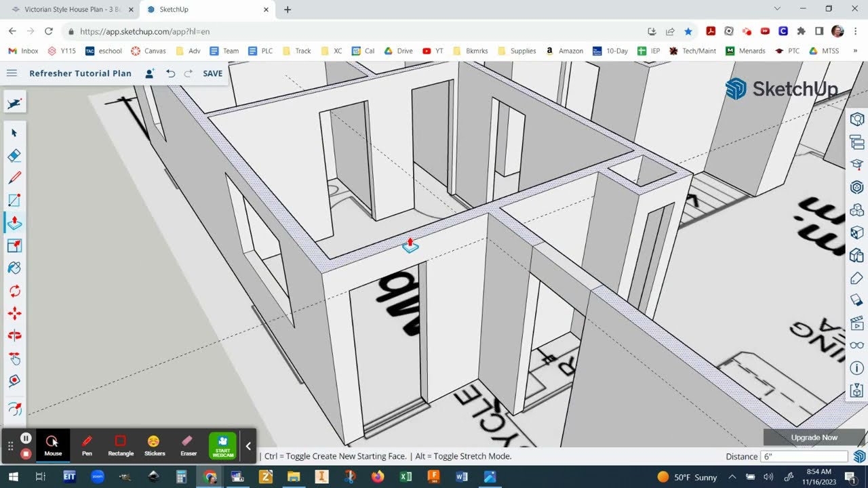Open the Drive bookmark
This screenshot has width=868, height=488.
[x=399, y=51]
